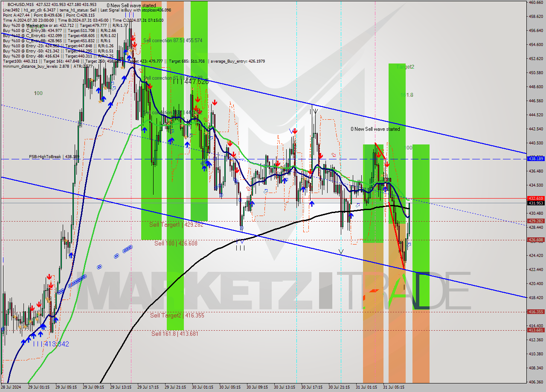Click the 406.360 price axis value
This screenshot has width=546, height=392.
536,382
